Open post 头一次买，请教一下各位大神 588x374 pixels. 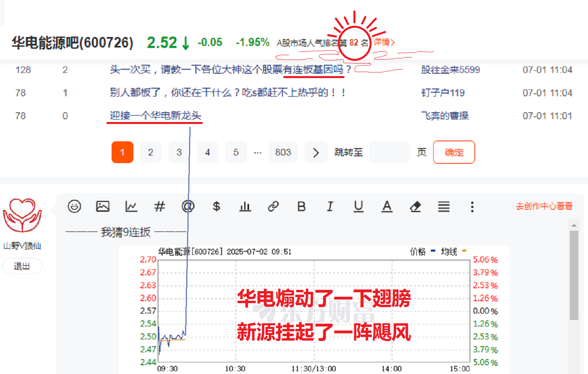coord(231,70)
